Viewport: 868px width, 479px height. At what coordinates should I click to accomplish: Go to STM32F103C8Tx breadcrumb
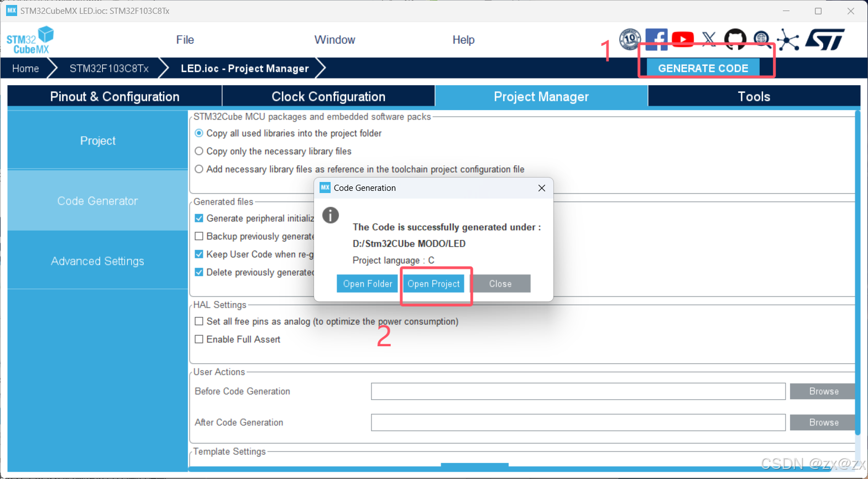[109, 68]
